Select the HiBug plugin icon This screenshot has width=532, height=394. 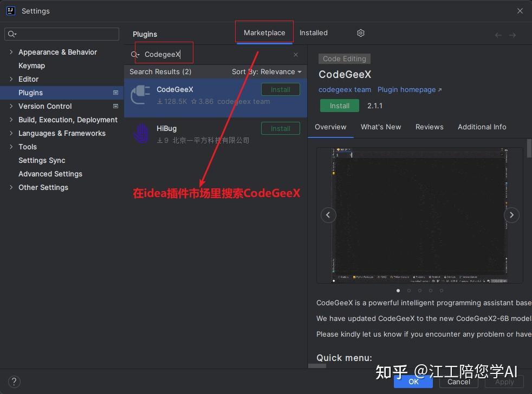[140, 133]
